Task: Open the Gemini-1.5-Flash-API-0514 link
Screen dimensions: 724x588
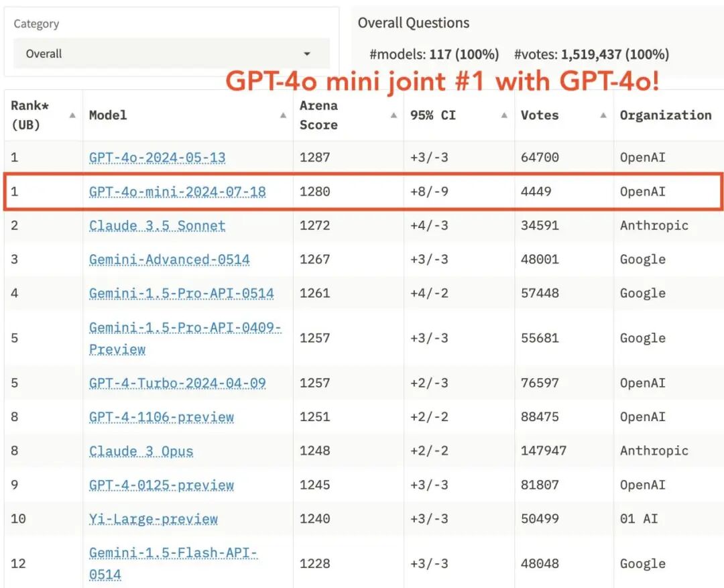Action: 173,563
